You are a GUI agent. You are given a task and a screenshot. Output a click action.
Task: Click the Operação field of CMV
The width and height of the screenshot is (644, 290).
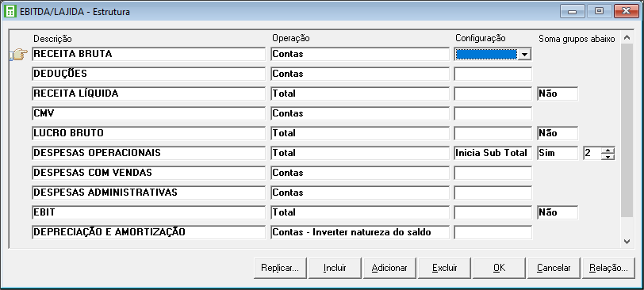click(360, 113)
